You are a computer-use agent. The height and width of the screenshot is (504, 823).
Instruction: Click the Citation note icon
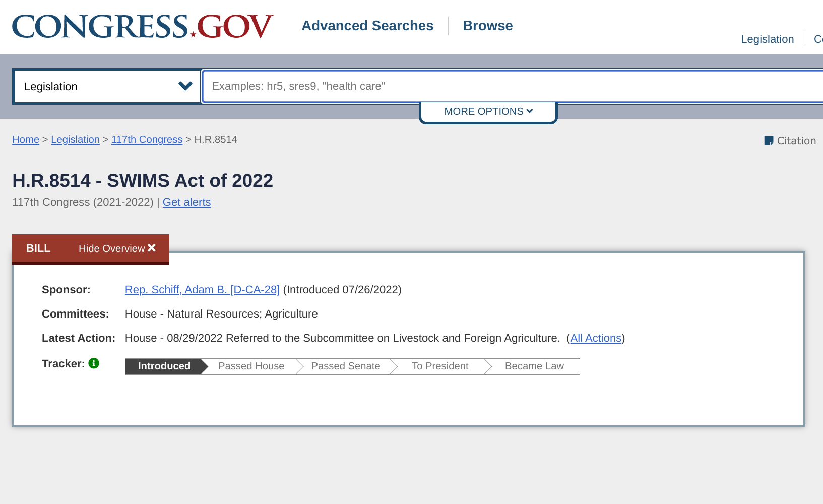pos(769,141)
